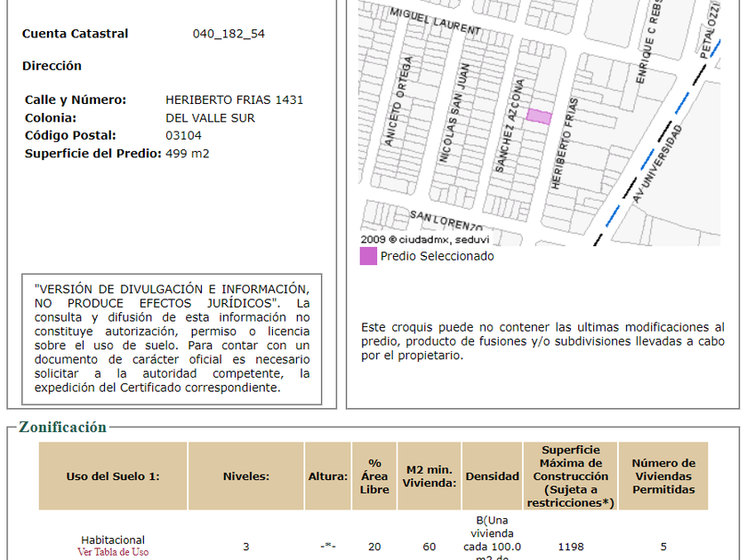The width and height of the screenshot is (747, 560).
Task: Select the address HERIBERTO FRIAS 1431
Action: click(x=235, y=100)
